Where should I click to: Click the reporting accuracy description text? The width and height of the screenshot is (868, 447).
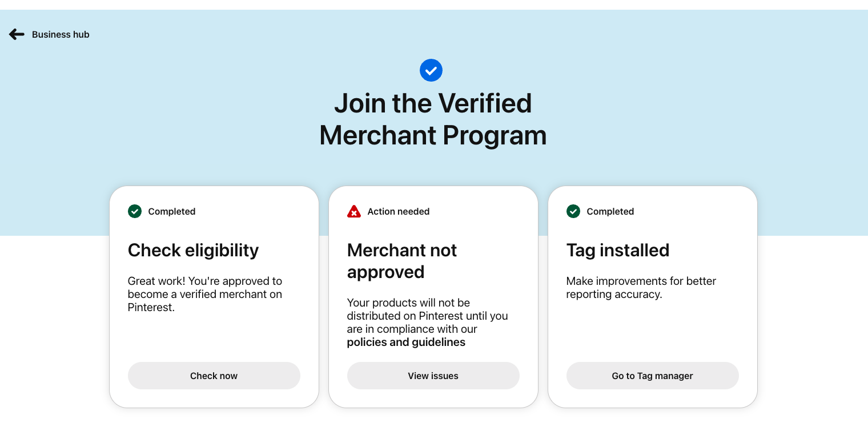pyautogui.click(x=641, y=288)
